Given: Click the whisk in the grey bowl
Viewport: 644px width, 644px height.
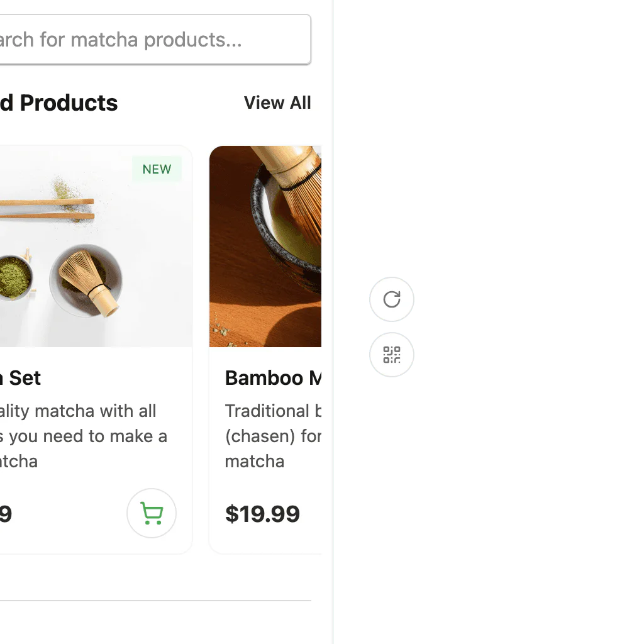Looking at the screenshot, I should (86, 280).
